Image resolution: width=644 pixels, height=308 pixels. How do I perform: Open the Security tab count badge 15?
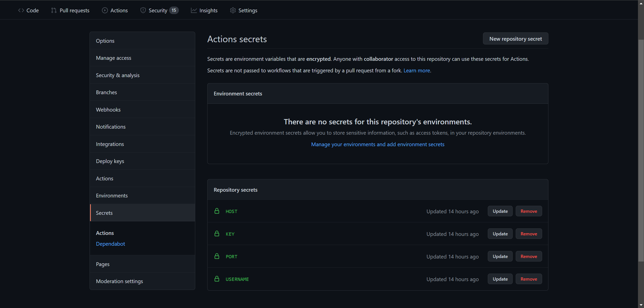(x=174, y=10)
